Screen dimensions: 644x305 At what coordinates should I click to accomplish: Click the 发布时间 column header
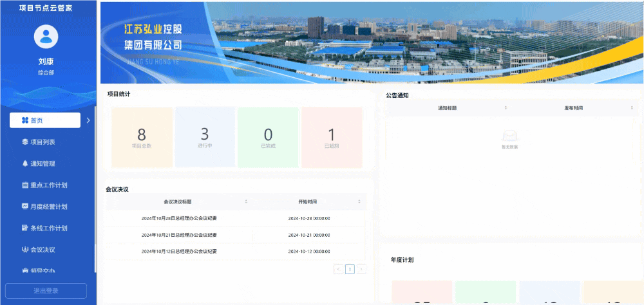[573, 108]
